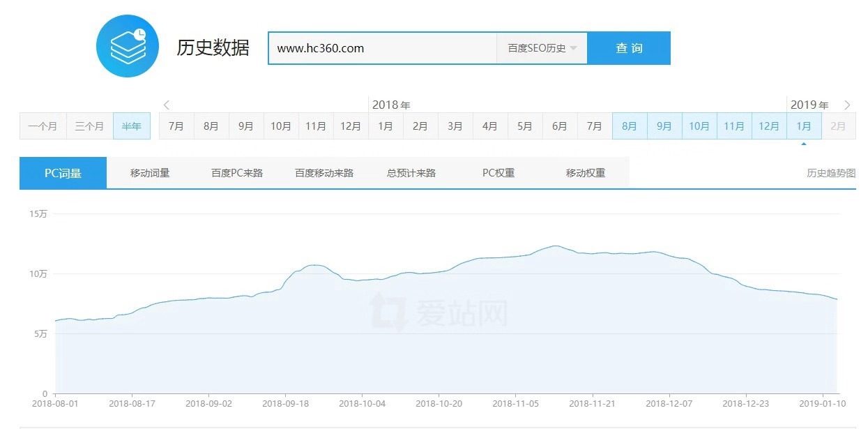
Task: Click the left arrow to view earlier months
Action: tap(167, 104)
